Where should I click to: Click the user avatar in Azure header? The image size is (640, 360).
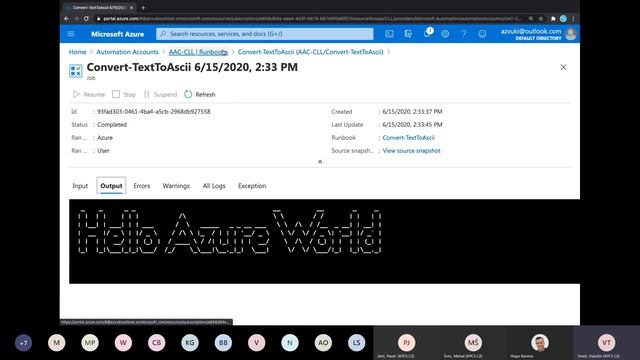pyautogui.click(x=571, y=34)
